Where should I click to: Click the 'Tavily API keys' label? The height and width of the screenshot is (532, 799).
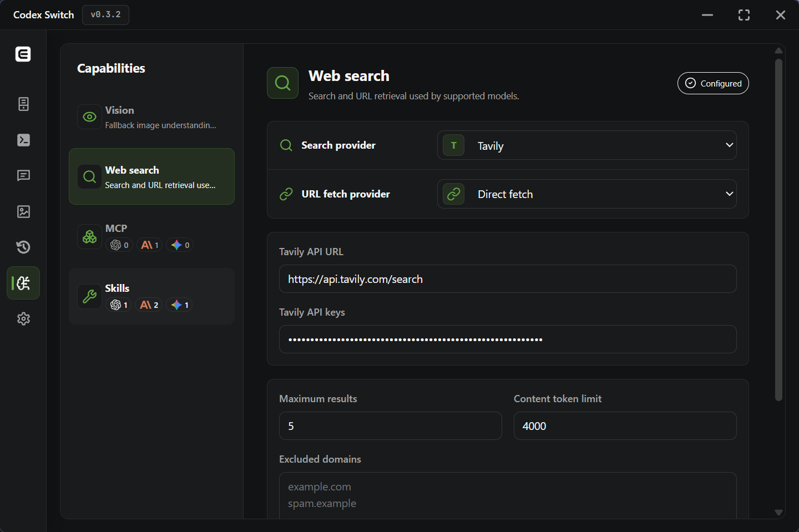click(312, 312)
